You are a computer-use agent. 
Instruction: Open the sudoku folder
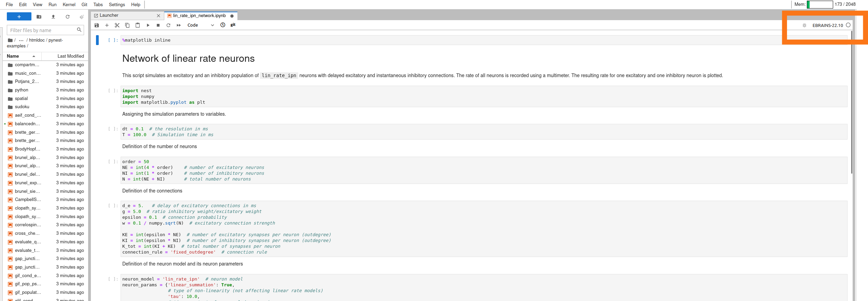tap(45, 107)
